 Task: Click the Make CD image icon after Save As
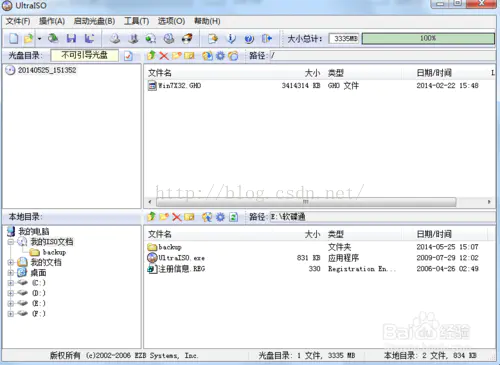click(x=115, y=39)
